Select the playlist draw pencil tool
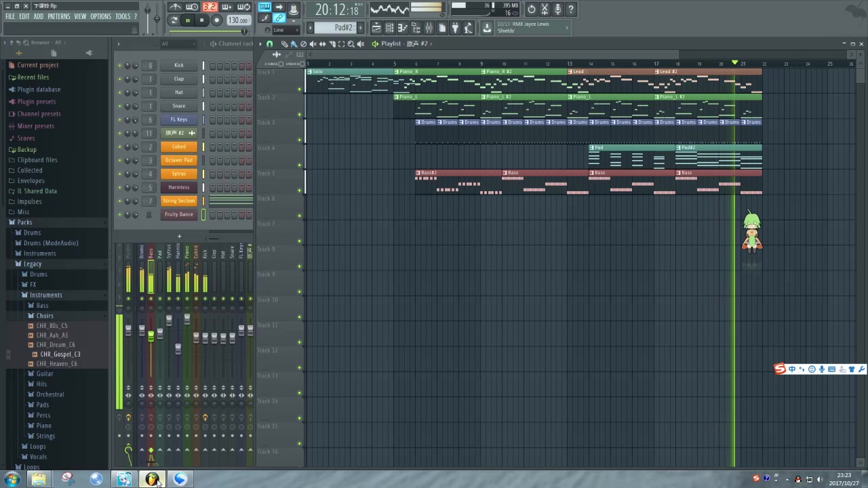Screen dimensions: 868x488 (284, 43)
